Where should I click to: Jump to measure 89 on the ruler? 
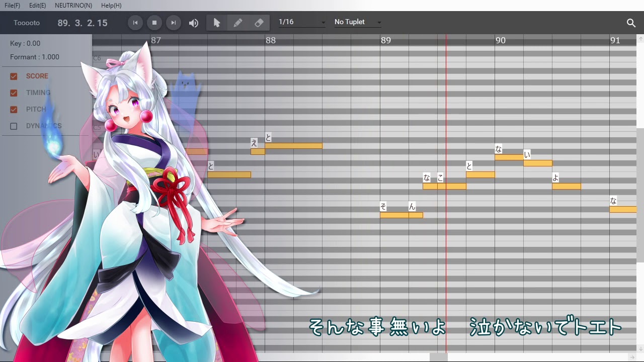point(386,40)
